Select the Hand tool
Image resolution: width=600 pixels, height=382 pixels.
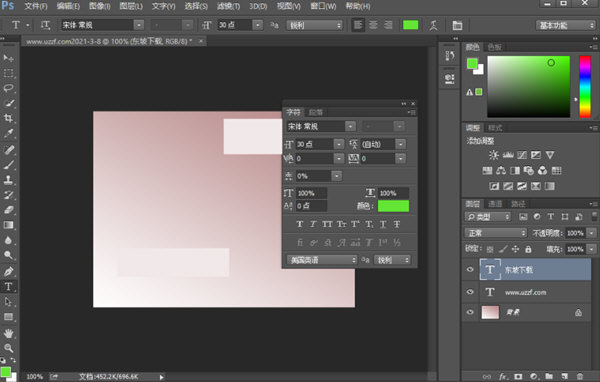coord(8,333)
